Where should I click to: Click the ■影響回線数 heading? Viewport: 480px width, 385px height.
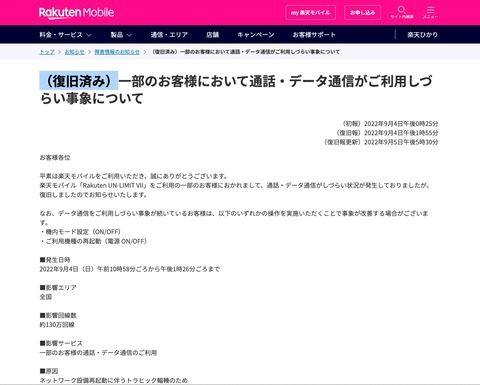58,315
